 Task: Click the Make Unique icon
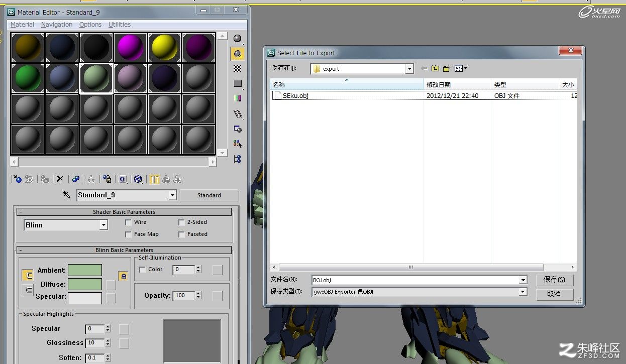click(91, 179)
